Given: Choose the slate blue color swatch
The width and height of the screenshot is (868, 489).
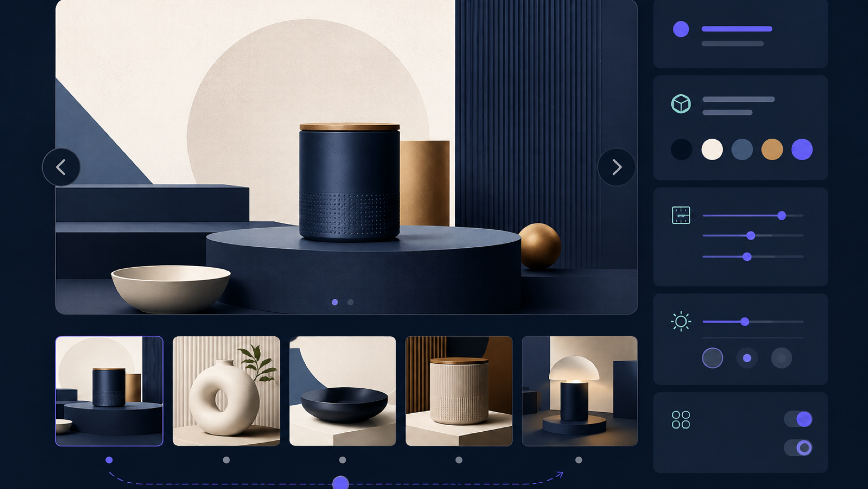Looking at the screenshot, I should 742,150.
